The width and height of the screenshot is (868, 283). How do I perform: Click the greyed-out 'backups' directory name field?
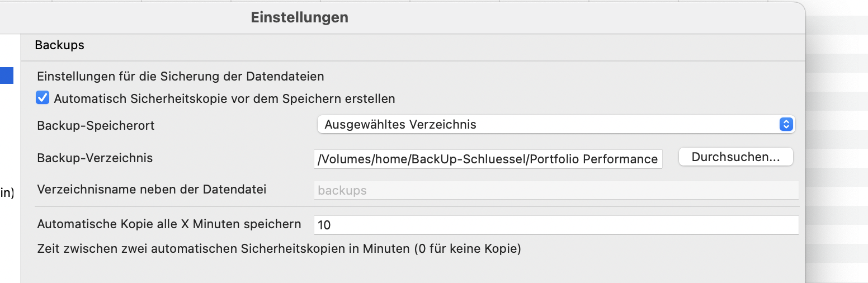pos(556,190)
